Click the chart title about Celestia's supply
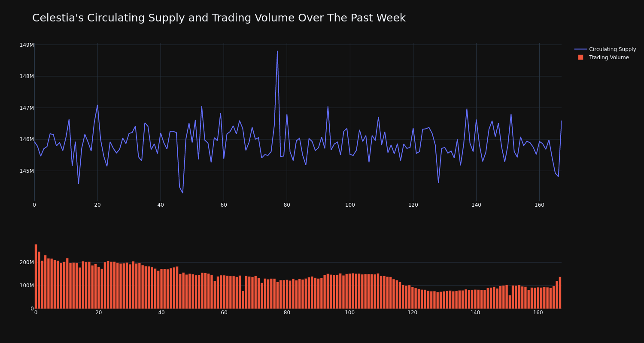Screen dimensions: 644x343 click(219, 18)
